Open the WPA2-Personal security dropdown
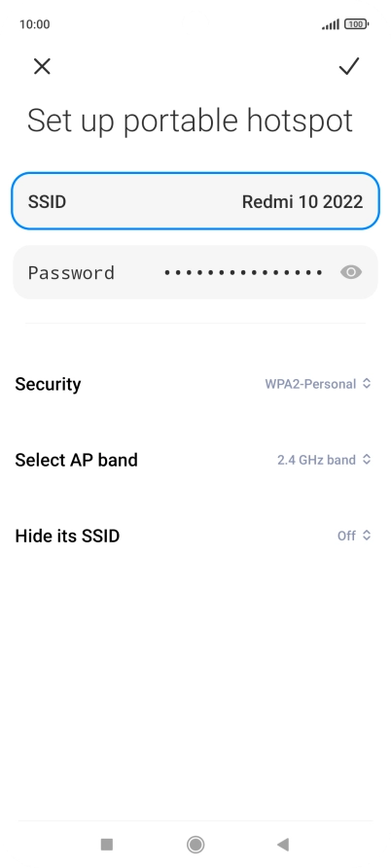This screenshot has height=868, width=391. point(317,384)
